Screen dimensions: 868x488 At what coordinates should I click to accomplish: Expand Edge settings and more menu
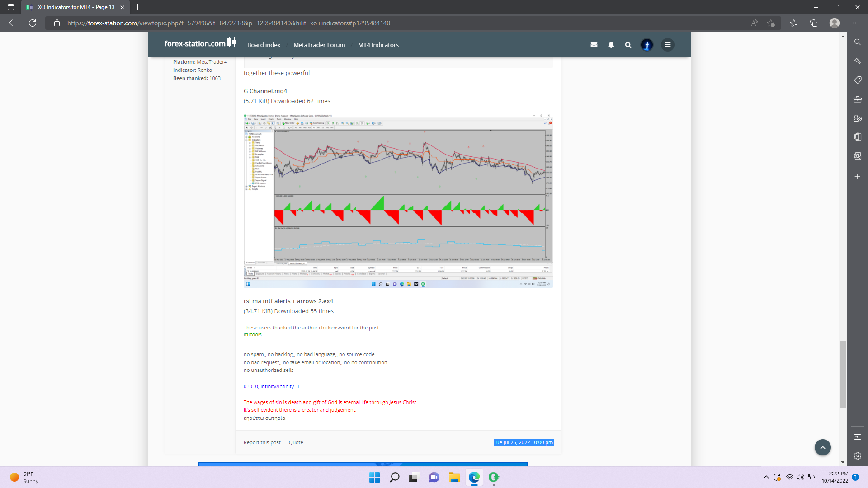click(855, 23)
